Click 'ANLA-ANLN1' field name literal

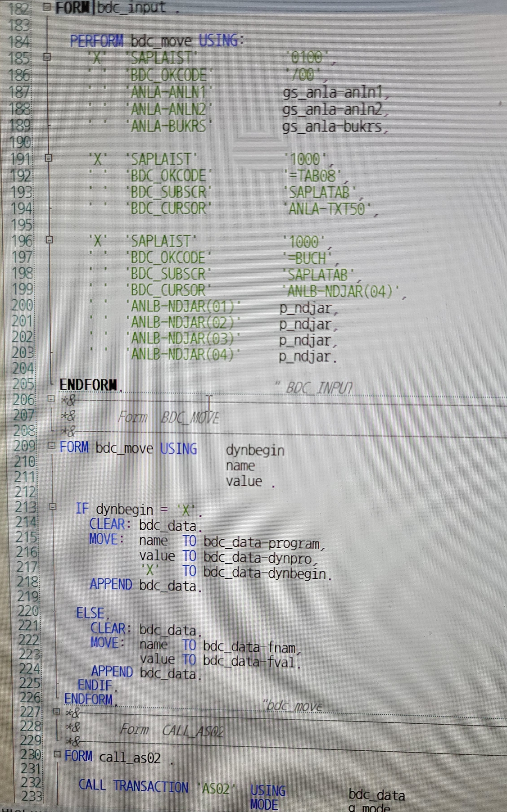168,92
